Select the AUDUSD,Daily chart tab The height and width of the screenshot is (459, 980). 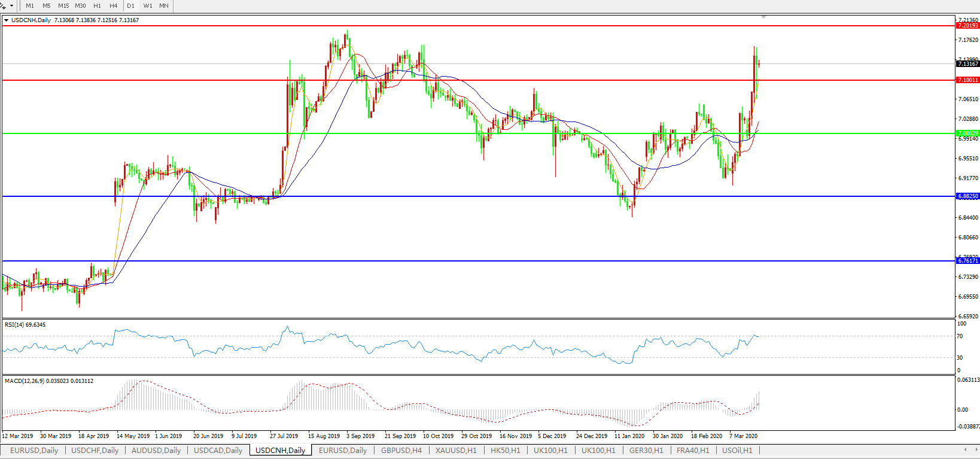point(156,450)
